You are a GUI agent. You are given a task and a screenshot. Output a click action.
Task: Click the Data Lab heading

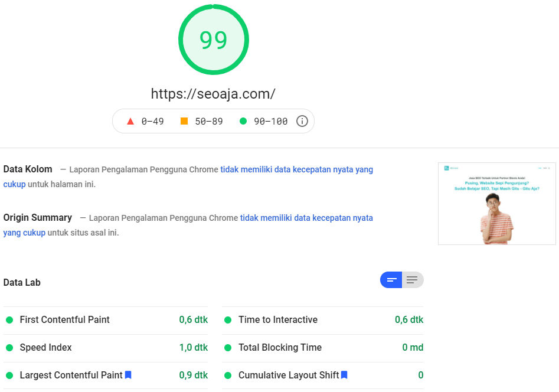pos(22,283)
